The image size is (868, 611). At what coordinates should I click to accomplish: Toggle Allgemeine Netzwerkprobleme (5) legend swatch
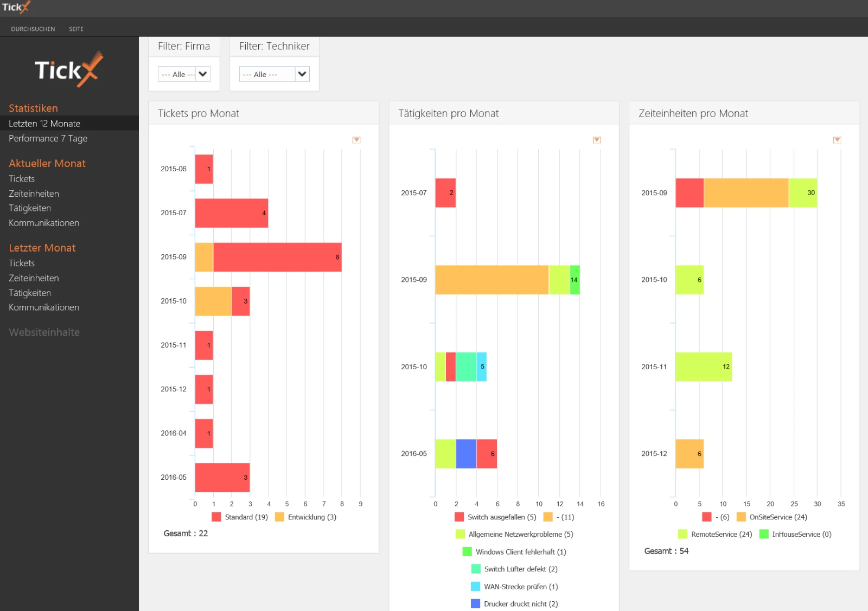coord(461,535)
